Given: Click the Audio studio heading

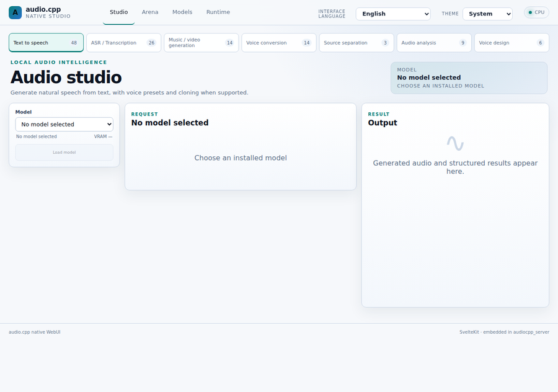Looking at the screenshot, I should (x=66, y=78).
